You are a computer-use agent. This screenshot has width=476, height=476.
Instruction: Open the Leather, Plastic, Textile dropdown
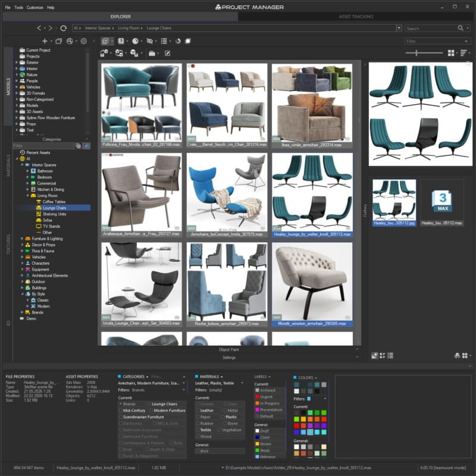pos(242,383)
